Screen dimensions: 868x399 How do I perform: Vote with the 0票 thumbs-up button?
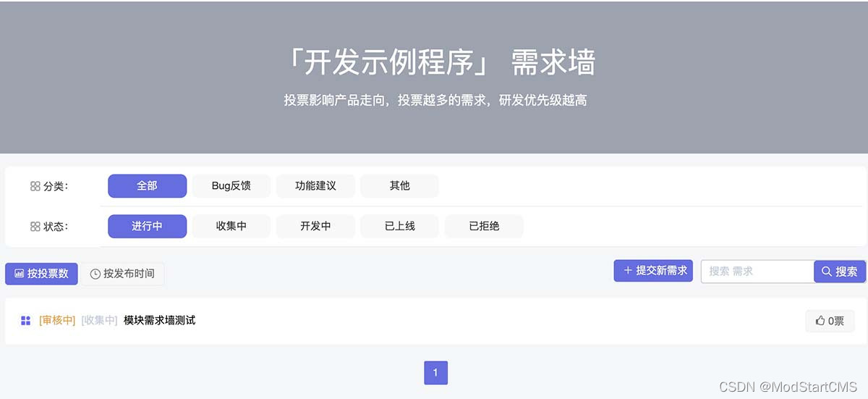click(830, 321)
